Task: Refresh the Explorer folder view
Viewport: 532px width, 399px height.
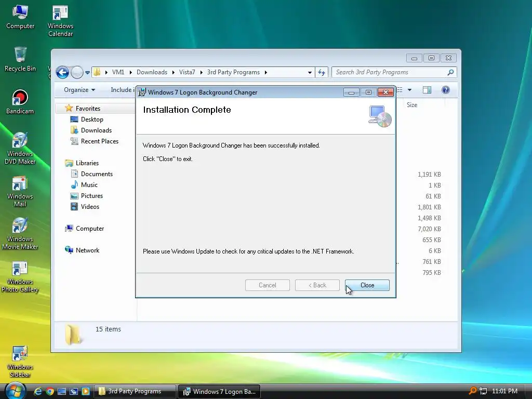Action: pyautogui.click(x=321, y=72)
